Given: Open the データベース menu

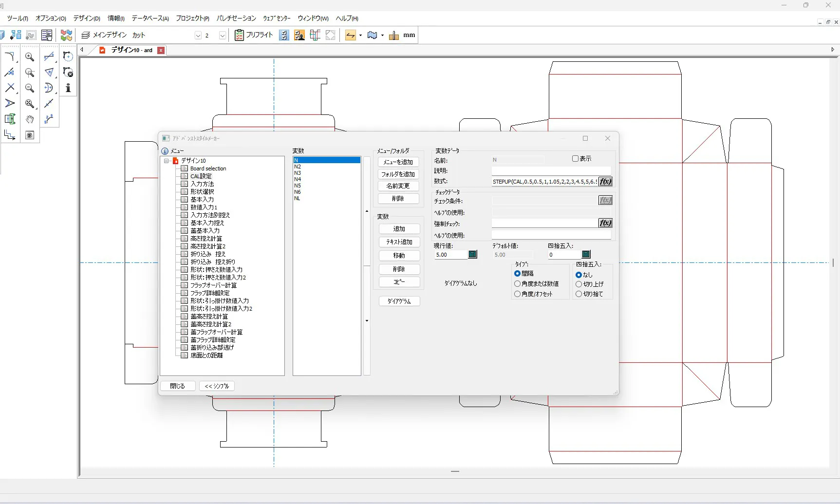Looking at the screenshot, I should pos(149,19).
